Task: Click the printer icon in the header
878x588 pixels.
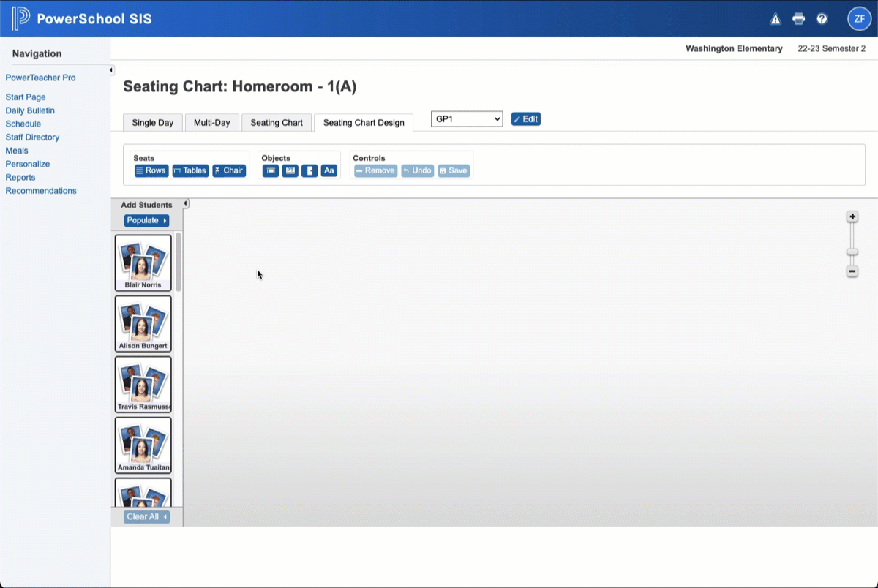Action: click(798, 19)
